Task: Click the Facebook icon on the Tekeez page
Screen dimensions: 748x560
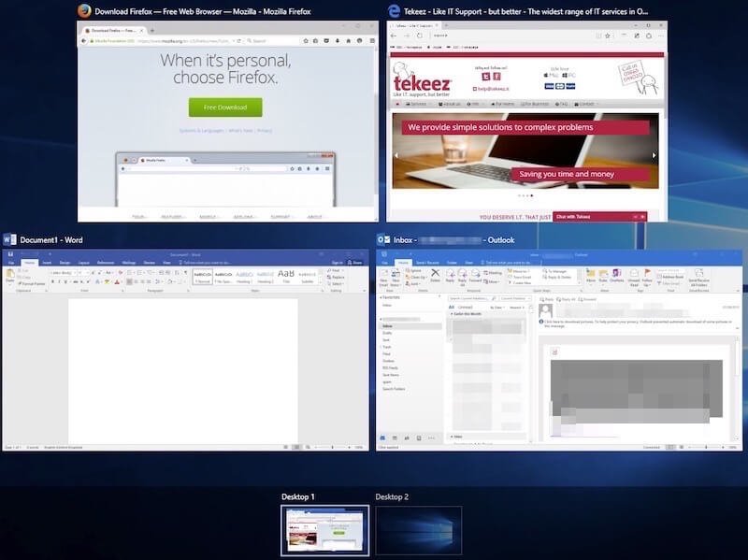Action: pos(496,77)
